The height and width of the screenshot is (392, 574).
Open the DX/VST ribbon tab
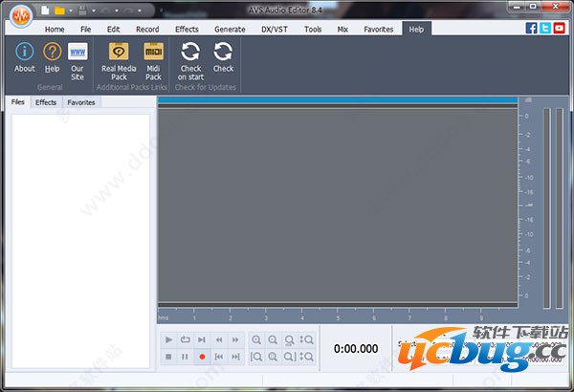click(275, 30)
